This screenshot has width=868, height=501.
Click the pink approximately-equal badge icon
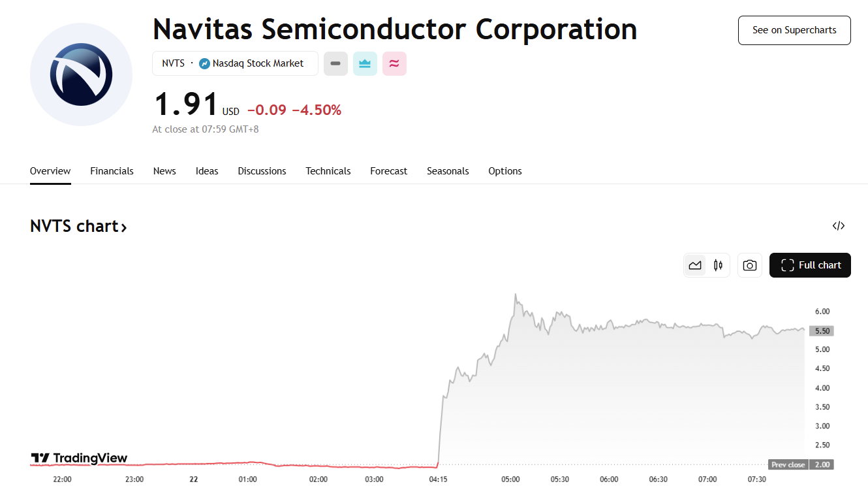(x=394, y=63)
